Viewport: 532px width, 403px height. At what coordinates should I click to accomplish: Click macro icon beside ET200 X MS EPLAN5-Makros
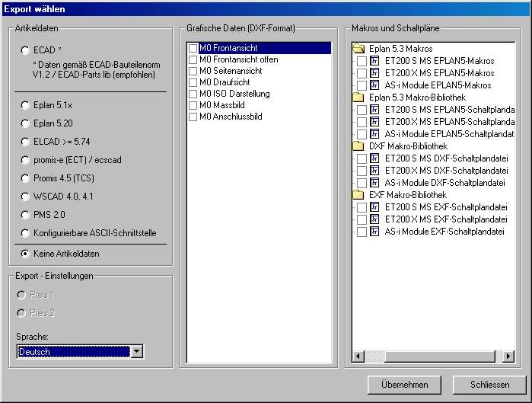pyautogui.click(x=374, y=73)
